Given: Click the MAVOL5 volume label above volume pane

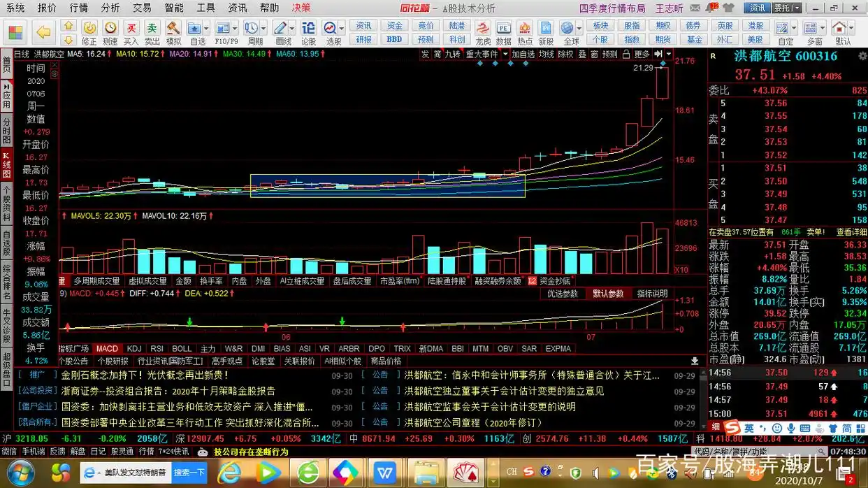Looking at the screenshot, I should 87,215.
